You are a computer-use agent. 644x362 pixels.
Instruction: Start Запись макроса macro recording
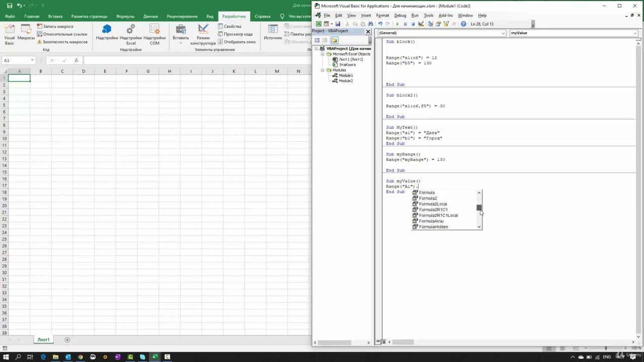pos(55,26)
